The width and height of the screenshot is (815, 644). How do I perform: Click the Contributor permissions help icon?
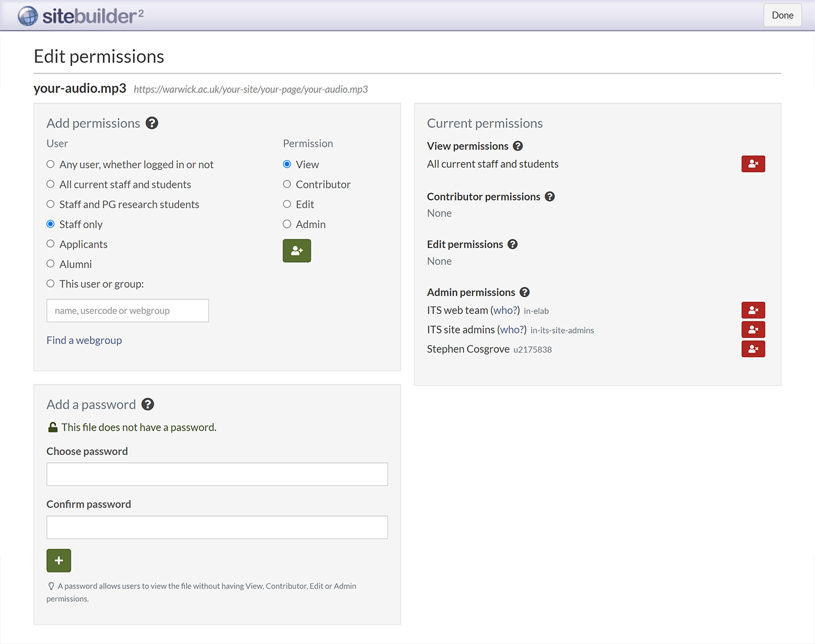click(x=550, y=197)
